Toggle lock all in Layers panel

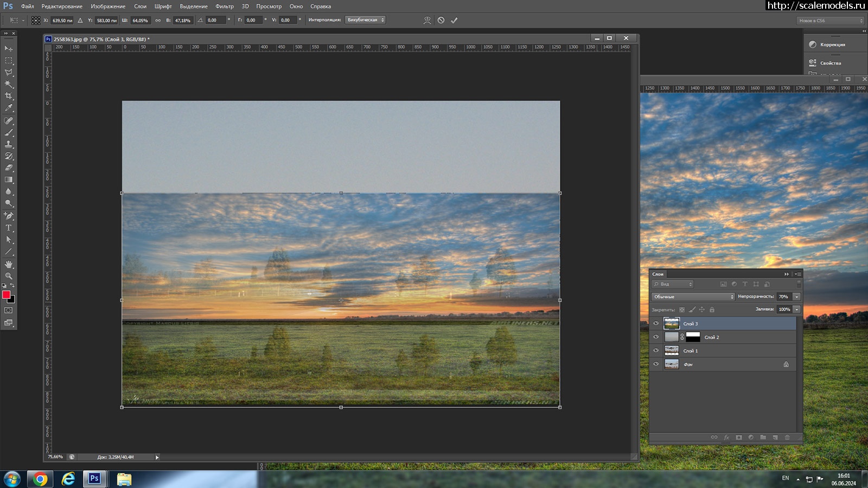coord(712,310)
